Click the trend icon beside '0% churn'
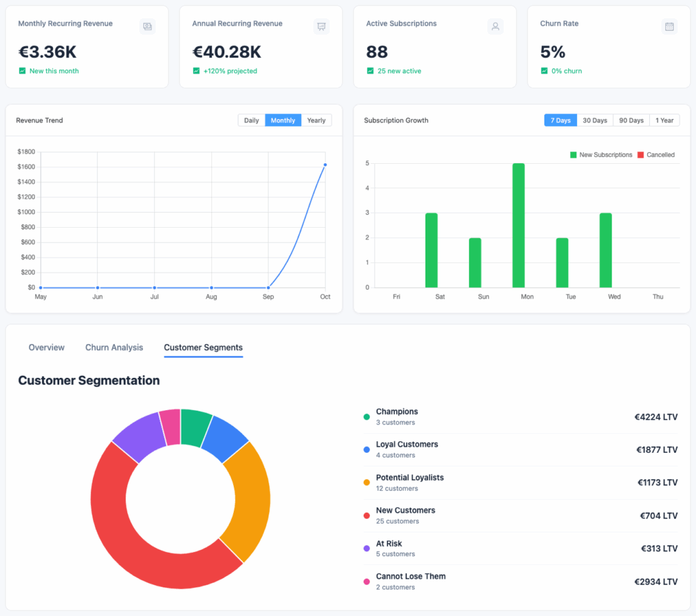696x616 pixels. [544, 71]
